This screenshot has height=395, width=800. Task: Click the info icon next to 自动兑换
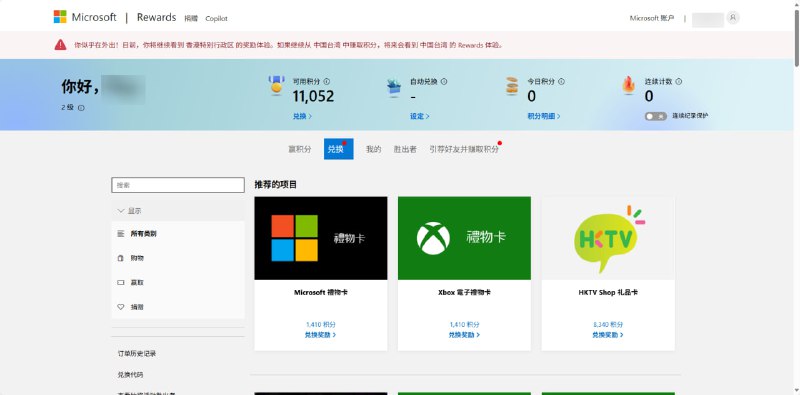click(x=444, y=82)
